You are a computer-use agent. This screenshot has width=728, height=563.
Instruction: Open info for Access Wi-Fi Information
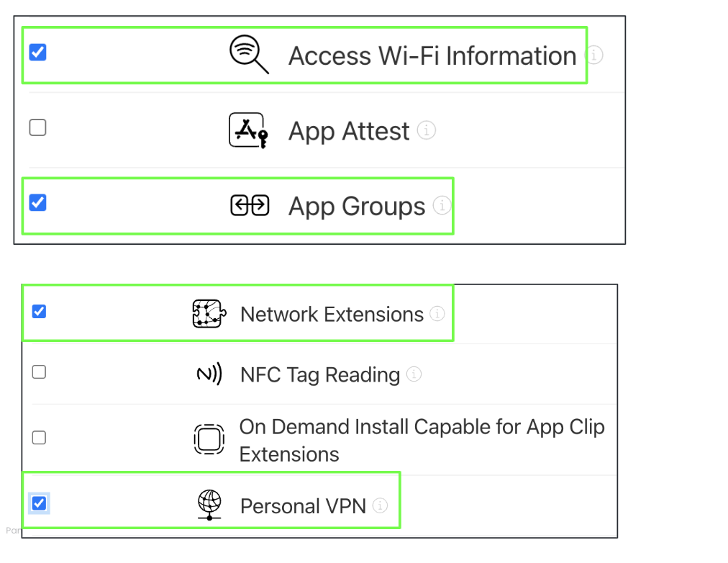click(x=594, y=55)
